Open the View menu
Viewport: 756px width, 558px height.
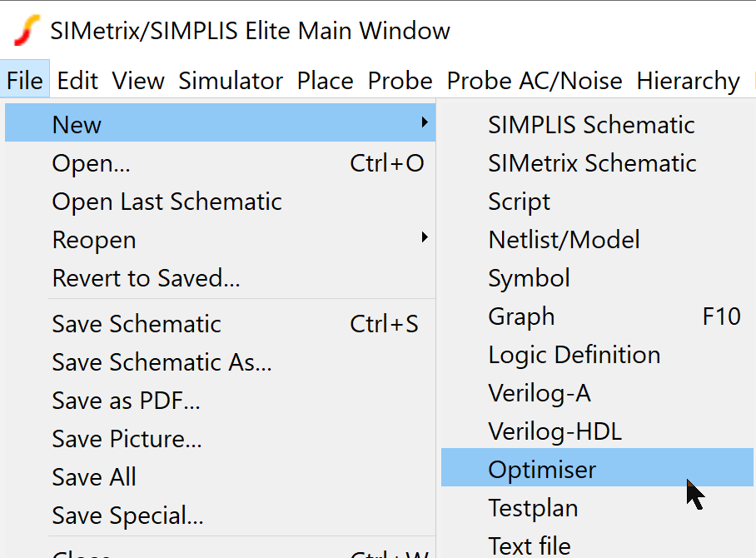(x=138, y=81)
